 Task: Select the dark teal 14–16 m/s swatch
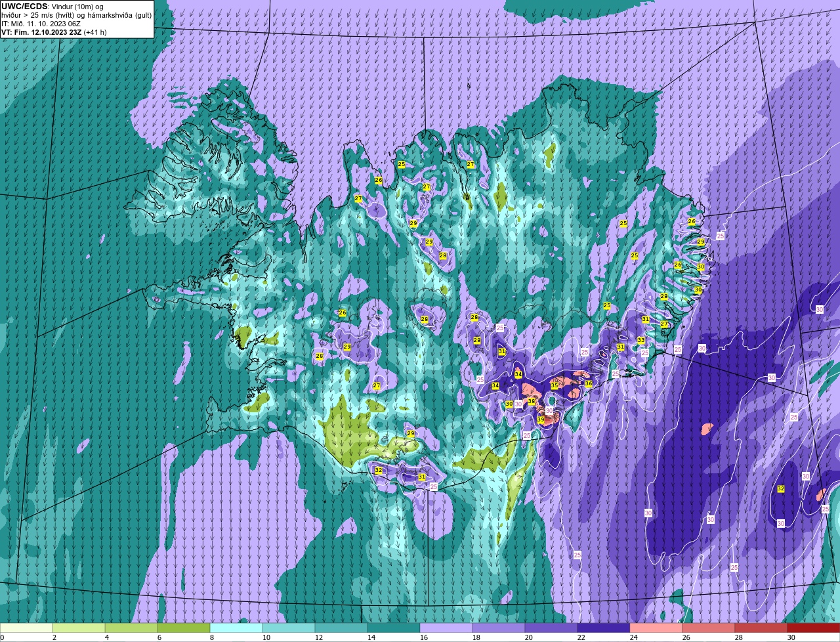(394, 628)
